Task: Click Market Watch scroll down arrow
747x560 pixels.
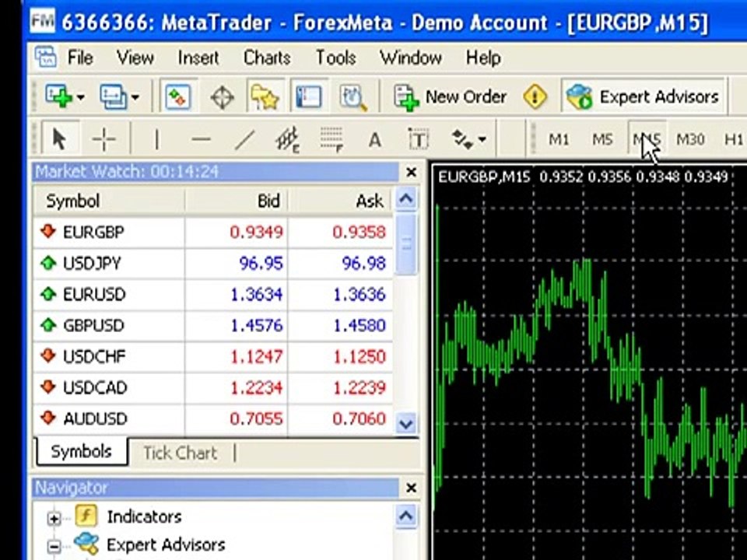Action: click(406, 423)
